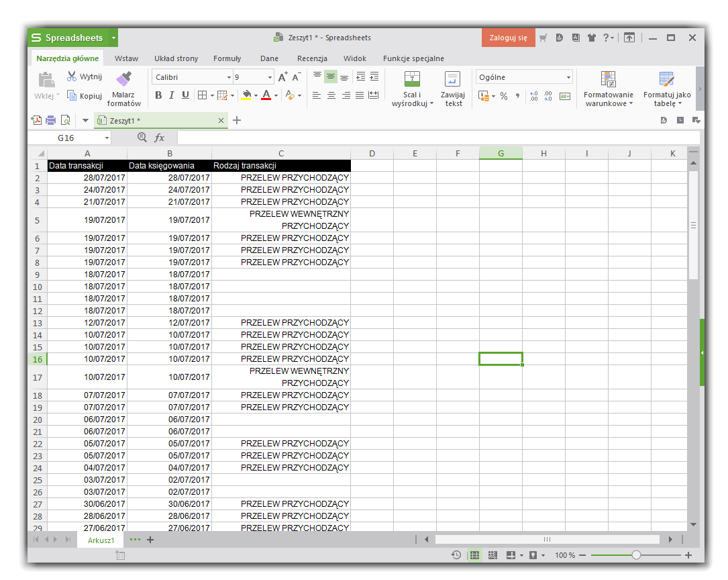Toggle bold formatting

point(158,95)
